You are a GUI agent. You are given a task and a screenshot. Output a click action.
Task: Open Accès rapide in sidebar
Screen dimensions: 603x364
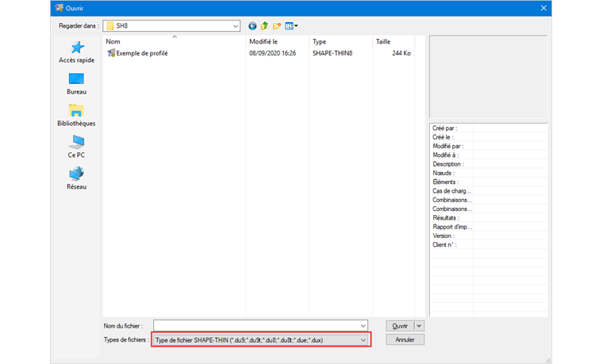(x=76, y=52)
